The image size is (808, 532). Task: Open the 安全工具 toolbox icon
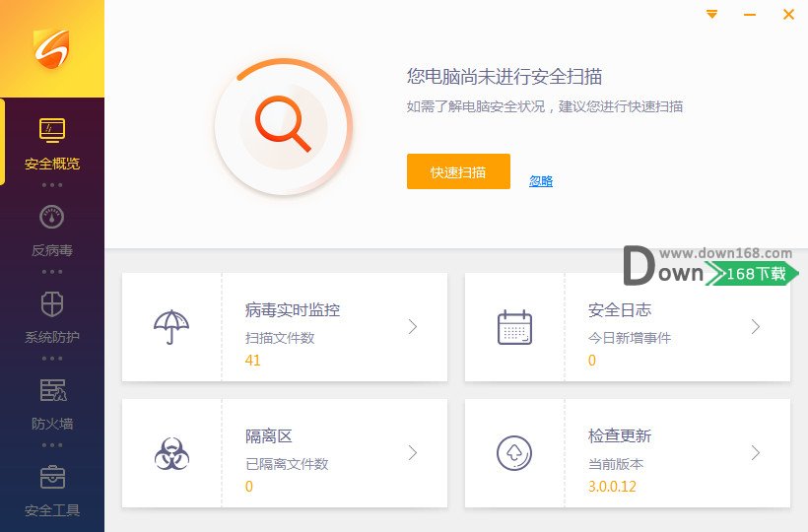click(x=52, y=477)
